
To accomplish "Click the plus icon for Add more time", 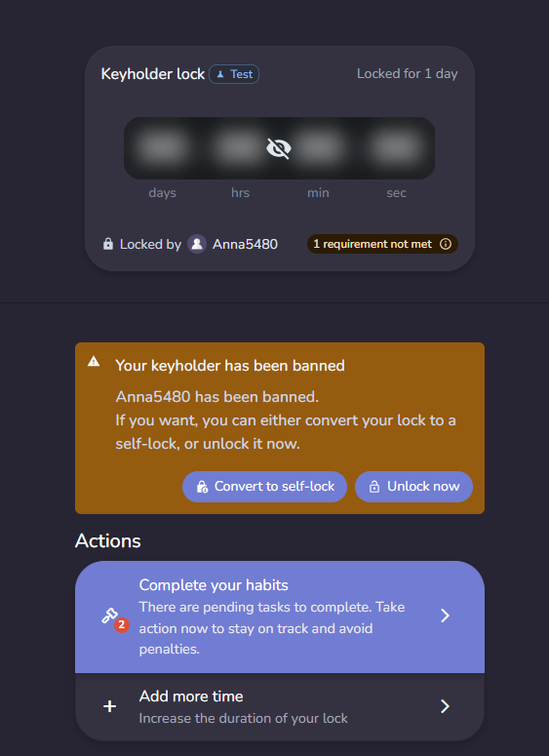I will click(x=110, y=706).
